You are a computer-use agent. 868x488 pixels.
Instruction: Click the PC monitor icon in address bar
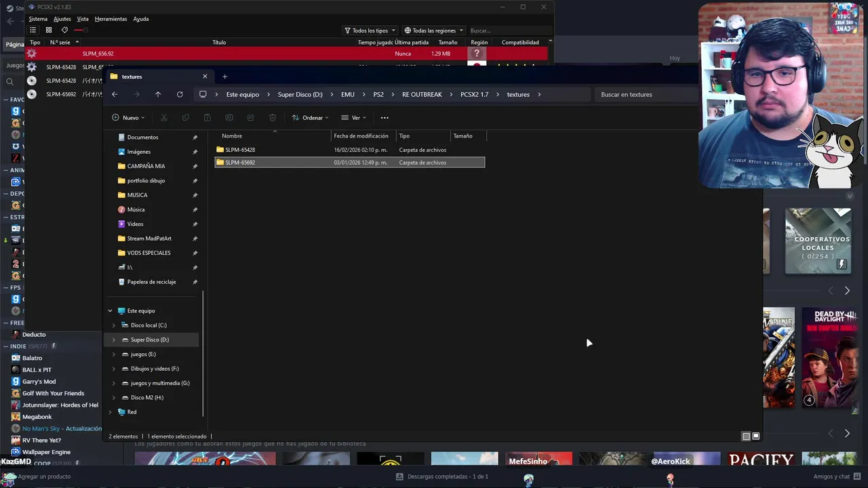coord(203,94)
